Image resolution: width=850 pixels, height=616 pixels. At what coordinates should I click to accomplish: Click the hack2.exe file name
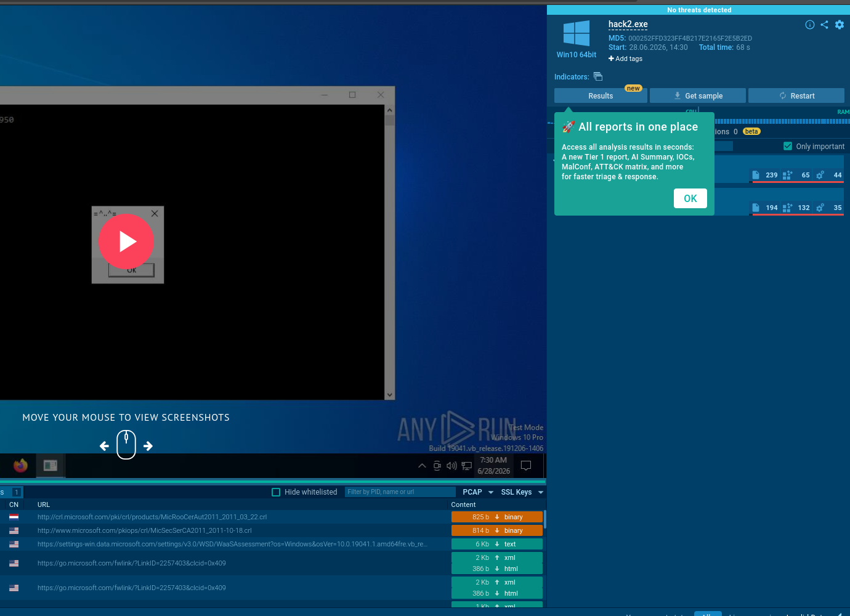[x=628, y=24]
